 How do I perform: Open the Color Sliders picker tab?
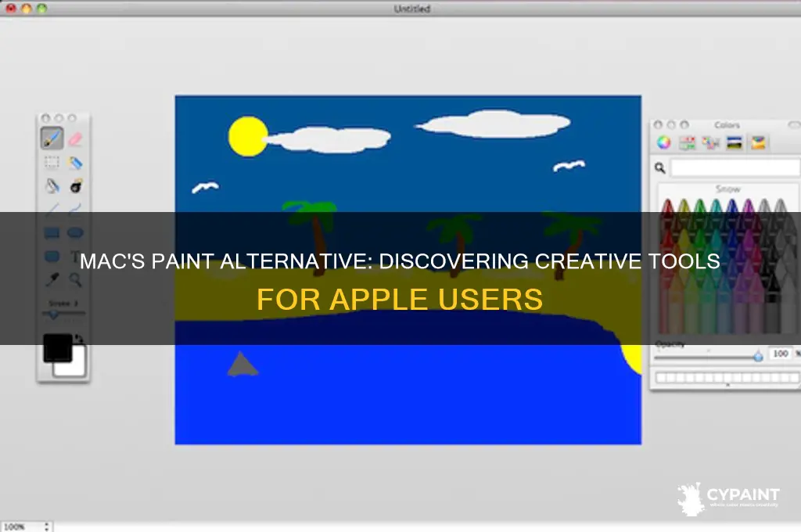coord(687,142)
